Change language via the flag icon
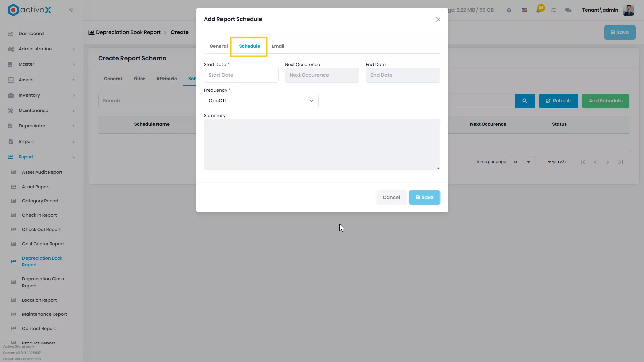Screen dimensions: 644x362 click(524, 10)
